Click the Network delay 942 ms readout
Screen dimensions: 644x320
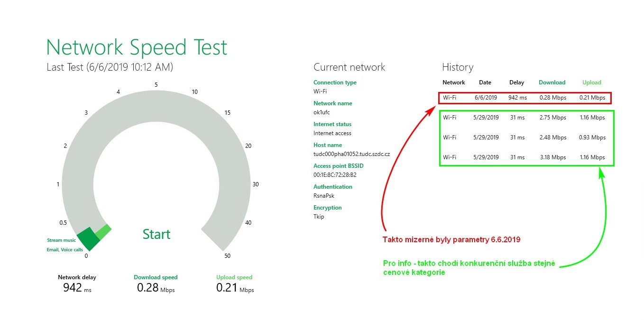77,287
